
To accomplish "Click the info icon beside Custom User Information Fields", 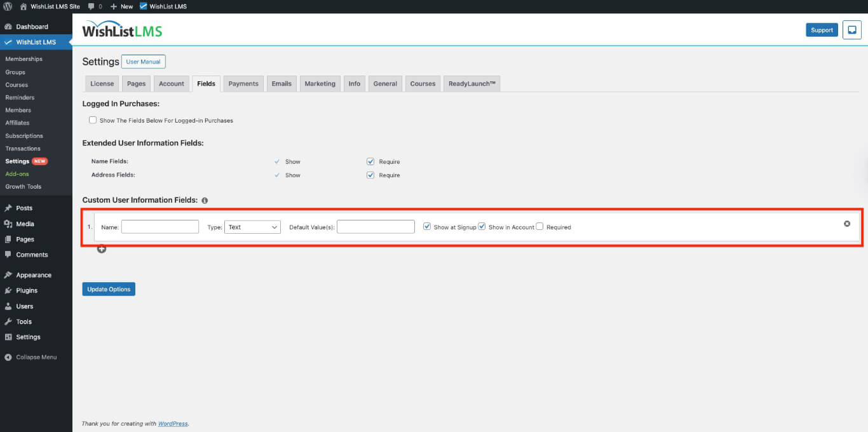I will point(205,201).
